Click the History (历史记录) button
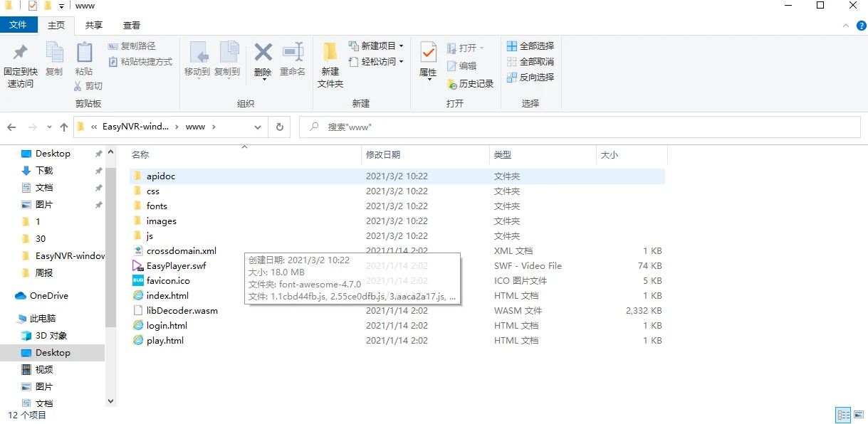868x424 pixels. point(470,84)
